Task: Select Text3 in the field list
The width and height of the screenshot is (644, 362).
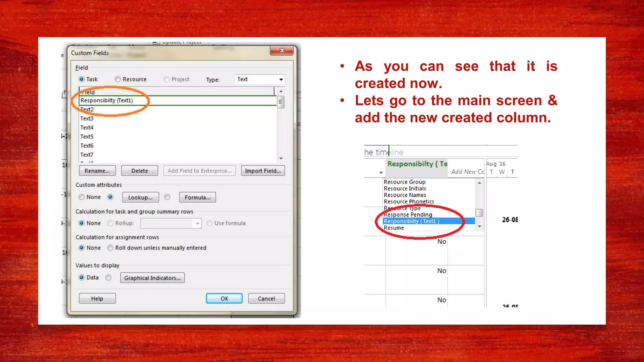Action: point(178,118)
